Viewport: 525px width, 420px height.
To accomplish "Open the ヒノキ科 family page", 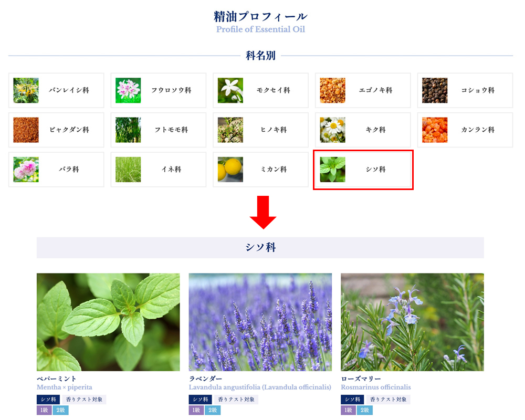I will 260,130.
